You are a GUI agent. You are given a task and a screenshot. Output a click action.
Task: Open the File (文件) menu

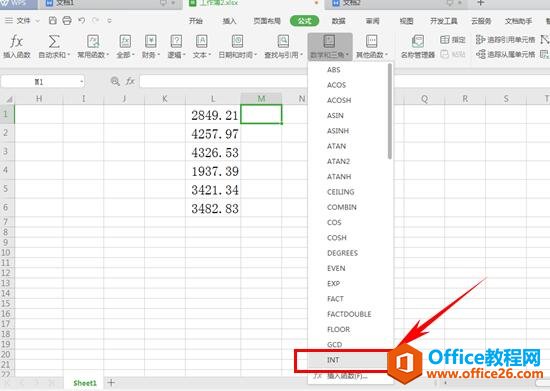(x=23, y=21)
